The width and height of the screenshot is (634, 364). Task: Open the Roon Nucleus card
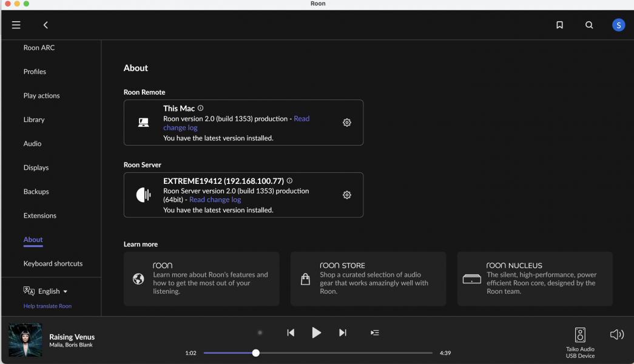coord(535,278)
